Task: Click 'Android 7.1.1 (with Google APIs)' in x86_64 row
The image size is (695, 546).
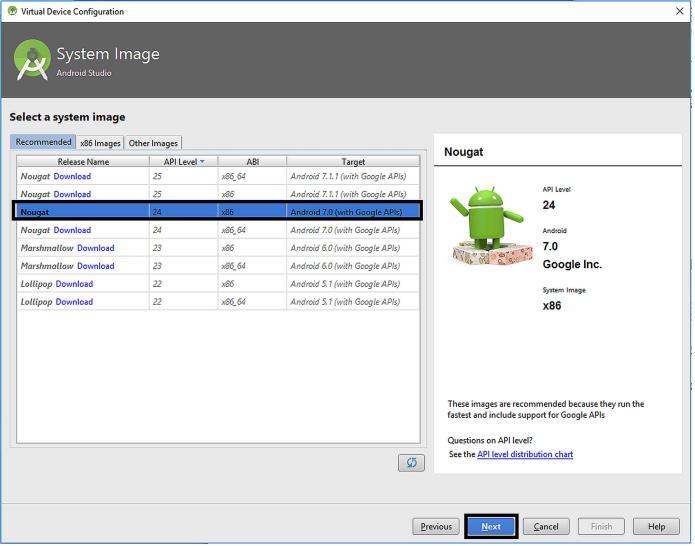Action: (x=348, y=176)
